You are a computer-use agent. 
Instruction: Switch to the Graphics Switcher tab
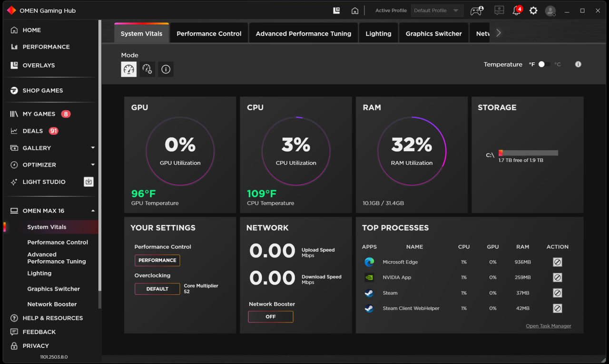click(434, 34)
